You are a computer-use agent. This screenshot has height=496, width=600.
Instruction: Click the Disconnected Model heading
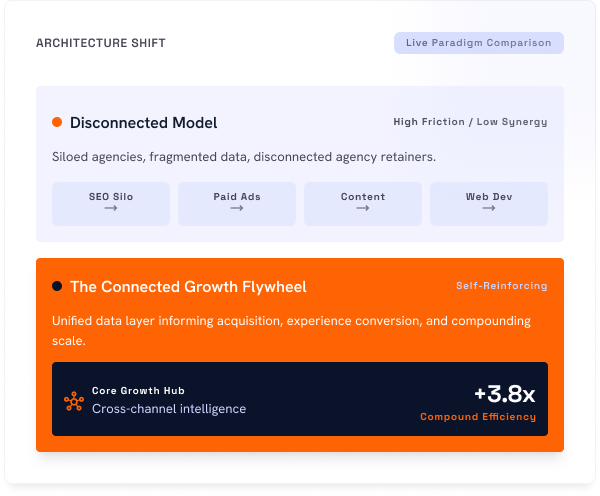click(x=143, y=123)
